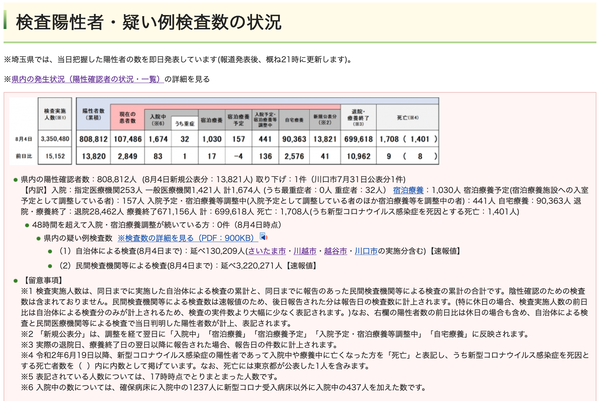Click the table value 3,350,480
Image resolution: width=600 pixels, height=401 pixels.
pos(55,139)
